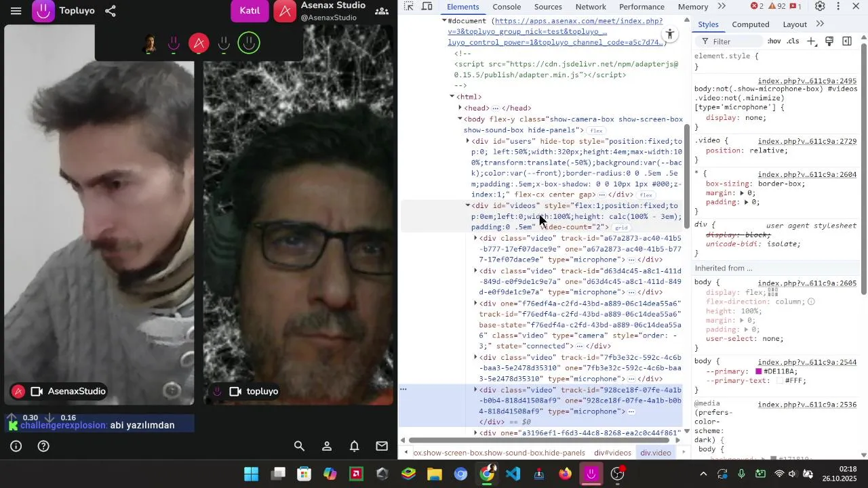The height and width of the screenshot is (488, 868).
Task: Collapse the body flex-y node
Action: 460,119
